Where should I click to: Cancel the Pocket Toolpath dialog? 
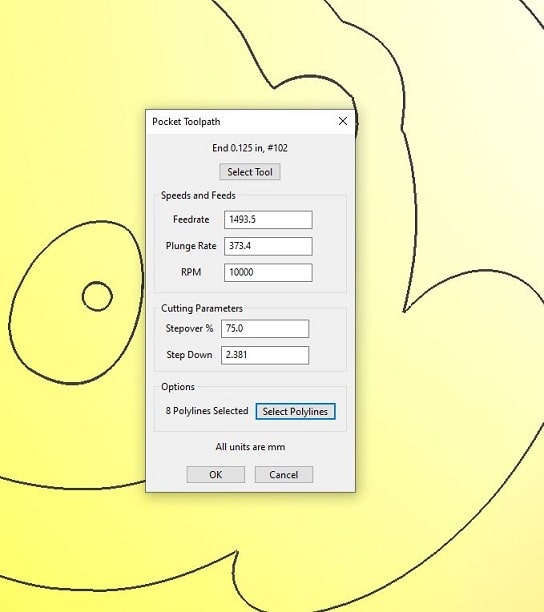click(284, 475)
